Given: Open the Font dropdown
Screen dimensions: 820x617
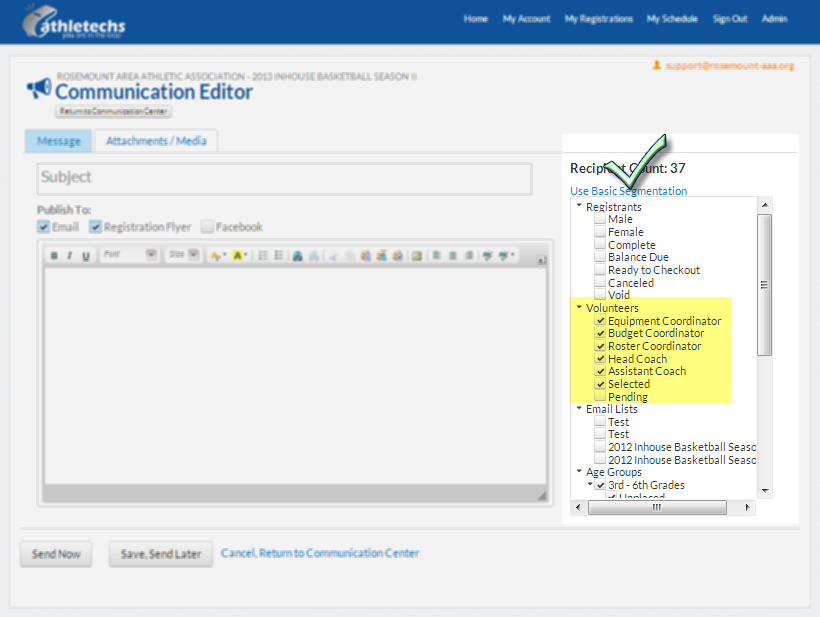Looking at the screenshot, I should [129, 255].
